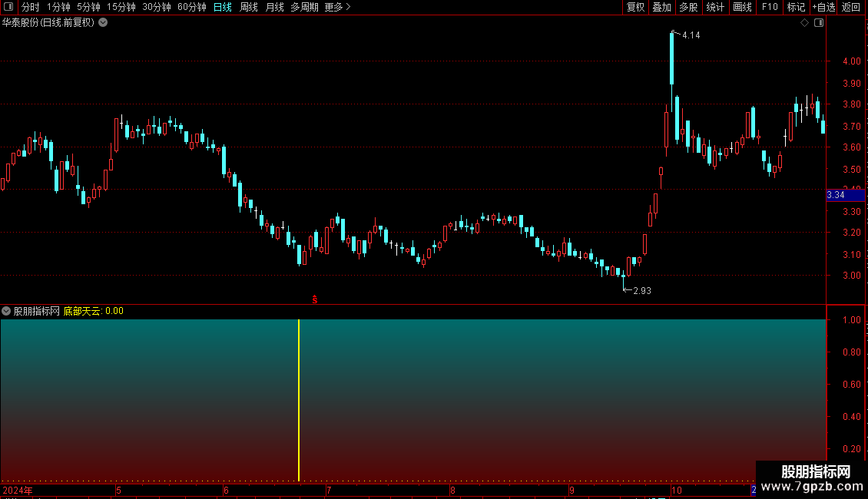
Task: Click the 华泰股份(日线.前复权) title
Action: [48, 23]
